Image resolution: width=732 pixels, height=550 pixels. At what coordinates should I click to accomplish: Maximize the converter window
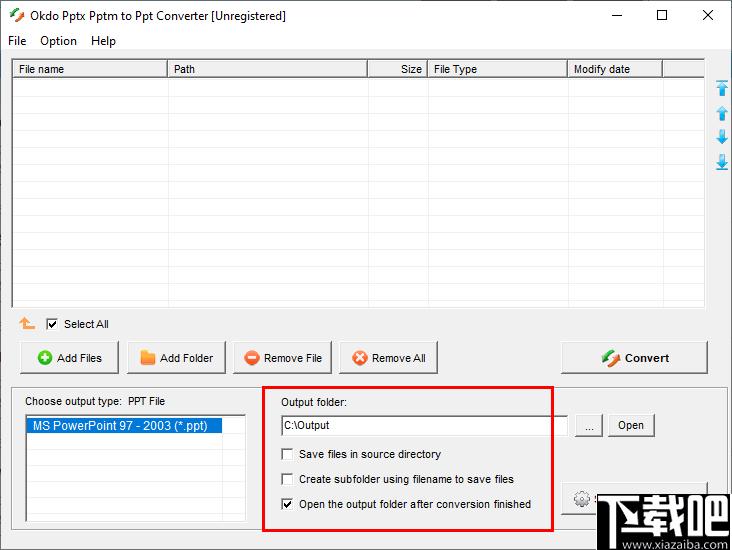point(662,15)
